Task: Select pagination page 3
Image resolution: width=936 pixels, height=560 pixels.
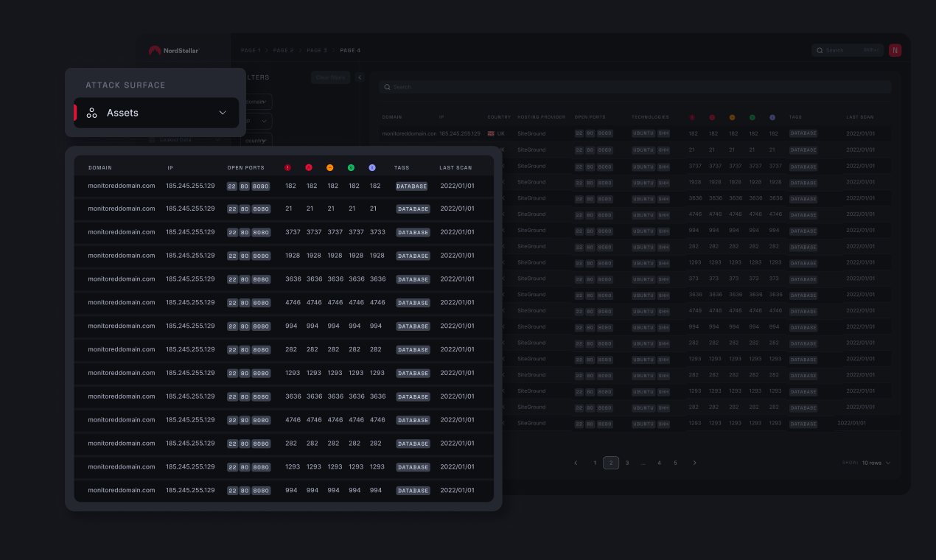Action: click(627, 463)
